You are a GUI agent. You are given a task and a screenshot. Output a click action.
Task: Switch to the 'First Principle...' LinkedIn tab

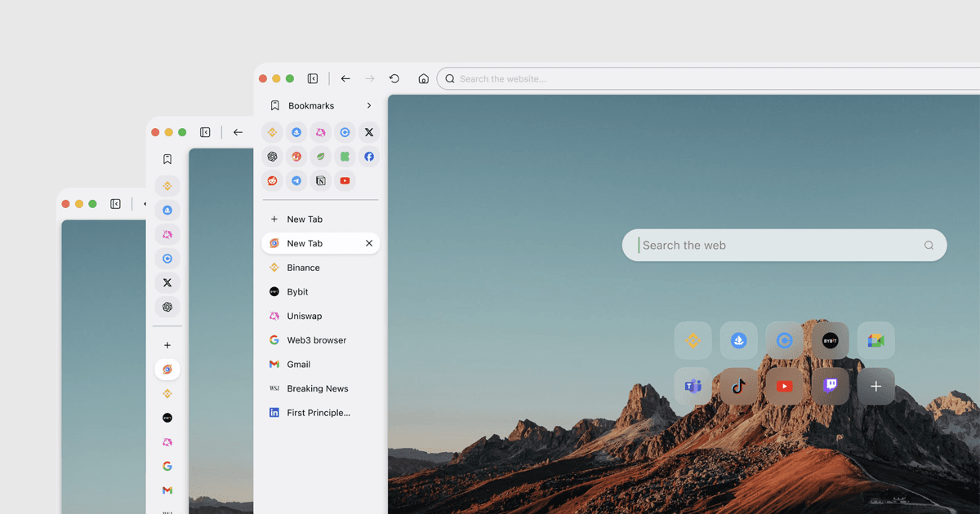(x=320, y=413)
